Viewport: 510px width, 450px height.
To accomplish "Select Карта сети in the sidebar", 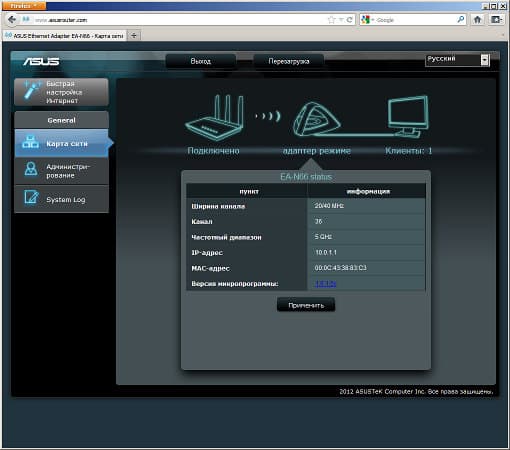I will [61, 143].
